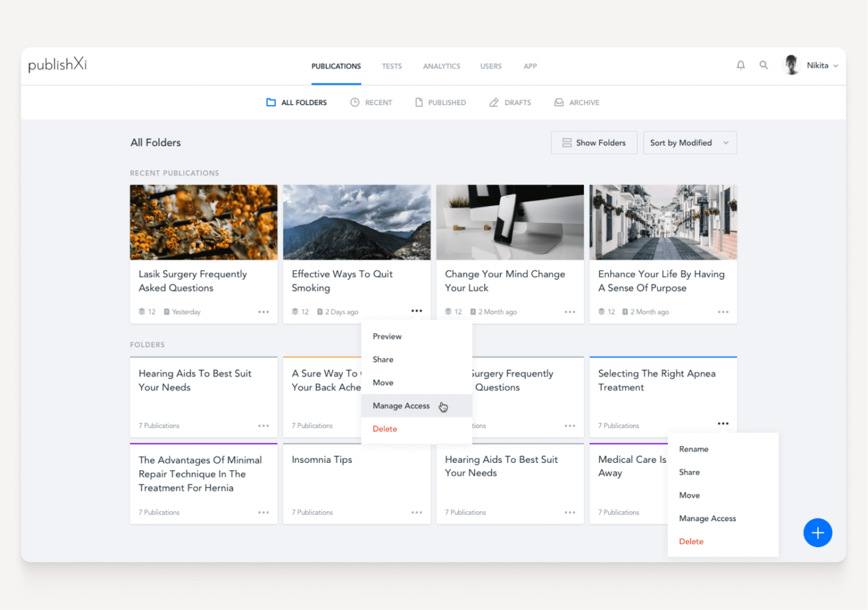
Task: Toggle options menu on Insomnia Tips folder
Action: coord(417,512)
